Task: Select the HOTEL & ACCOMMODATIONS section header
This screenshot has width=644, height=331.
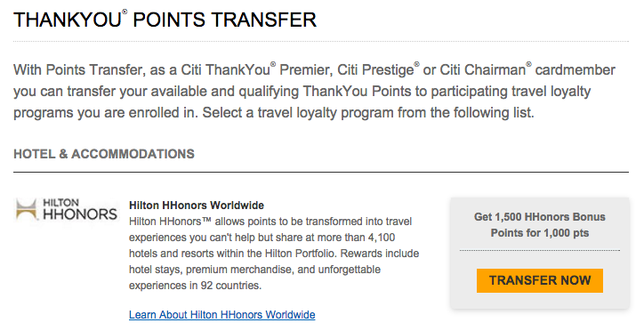Action: pos(104,154)
